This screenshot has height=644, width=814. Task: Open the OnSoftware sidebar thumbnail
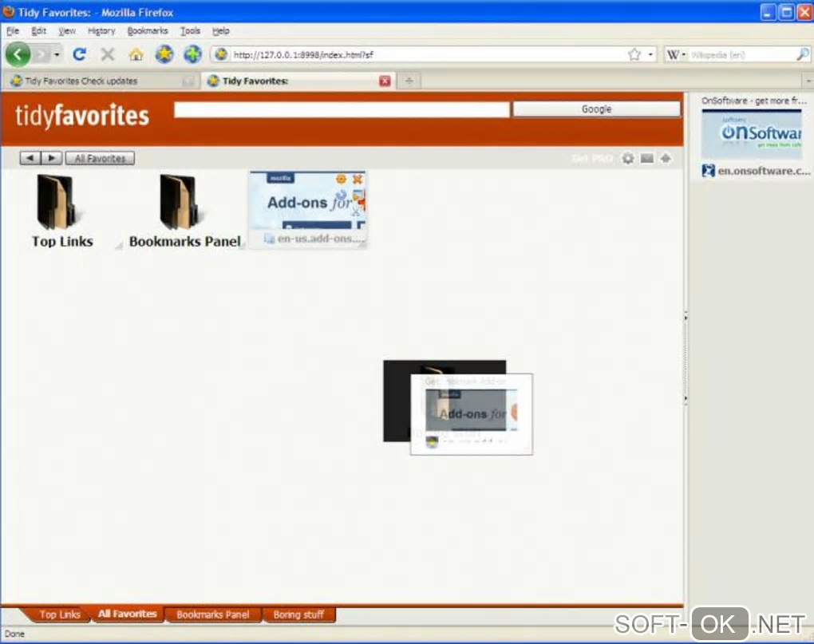click(751, 134)
